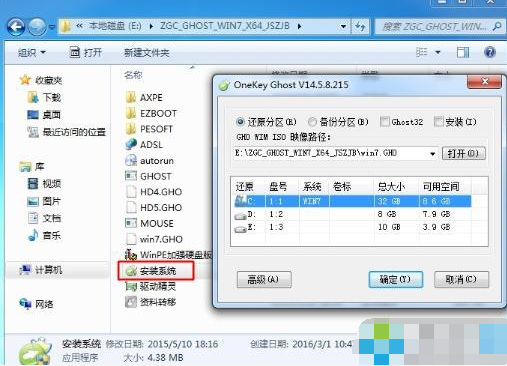The image size is (507, 366).
Task: Open the help question mark icon
Action: click(x=489, y=52)
